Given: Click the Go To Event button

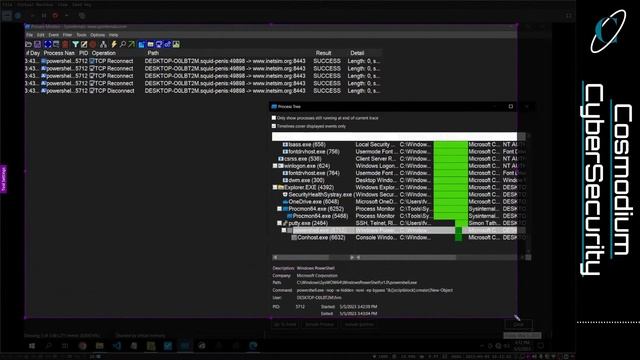Looking at the screenshot, I should coord(285,324).
